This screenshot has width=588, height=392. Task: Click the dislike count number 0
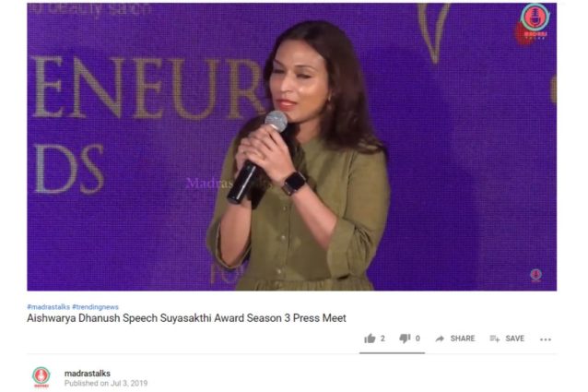pos(417,339)
